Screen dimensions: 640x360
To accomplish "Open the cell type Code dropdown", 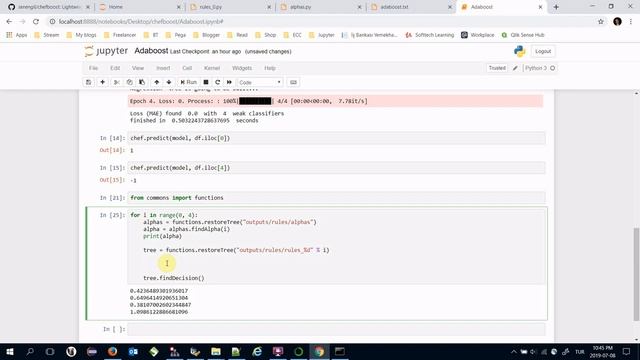I will point(260,82).
